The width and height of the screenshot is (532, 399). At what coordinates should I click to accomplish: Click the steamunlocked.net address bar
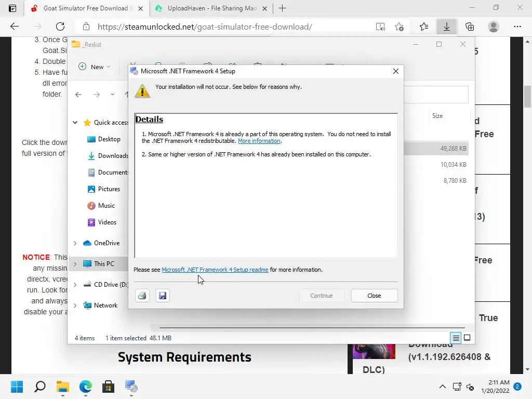coord(205,27)
